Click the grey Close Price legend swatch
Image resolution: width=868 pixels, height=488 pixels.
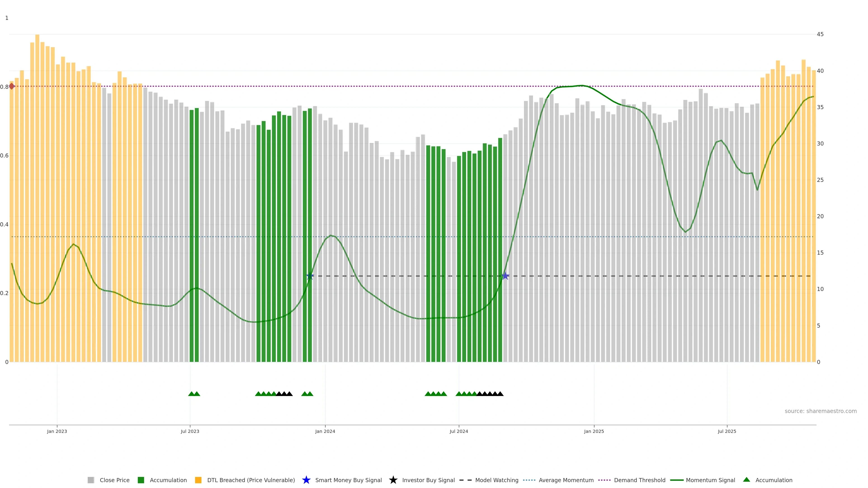(91, 480)
